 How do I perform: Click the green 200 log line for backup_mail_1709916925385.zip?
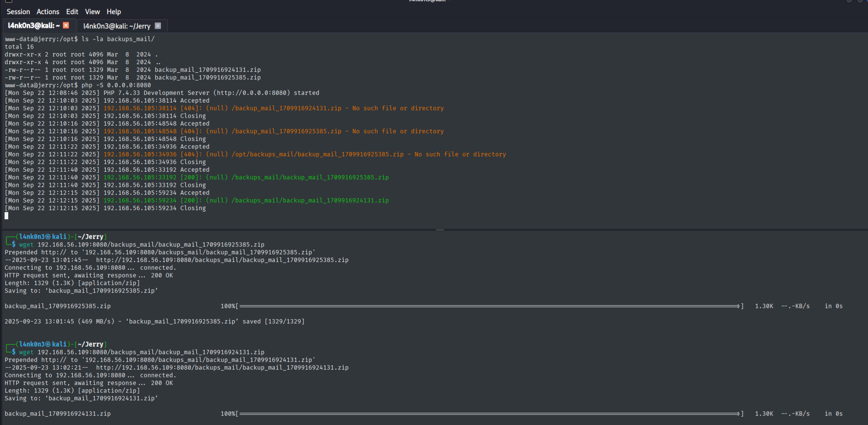246,177
